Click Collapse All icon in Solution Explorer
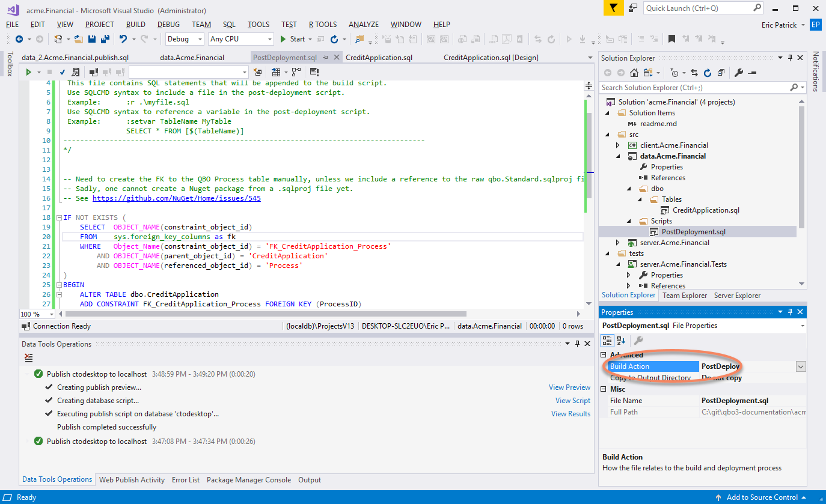The height and width of the screenshot is (504, 826). (x=721, y=73)
